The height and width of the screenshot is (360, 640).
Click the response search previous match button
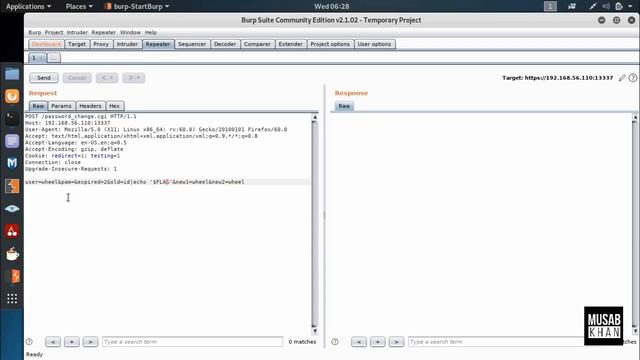pos(359,342)
